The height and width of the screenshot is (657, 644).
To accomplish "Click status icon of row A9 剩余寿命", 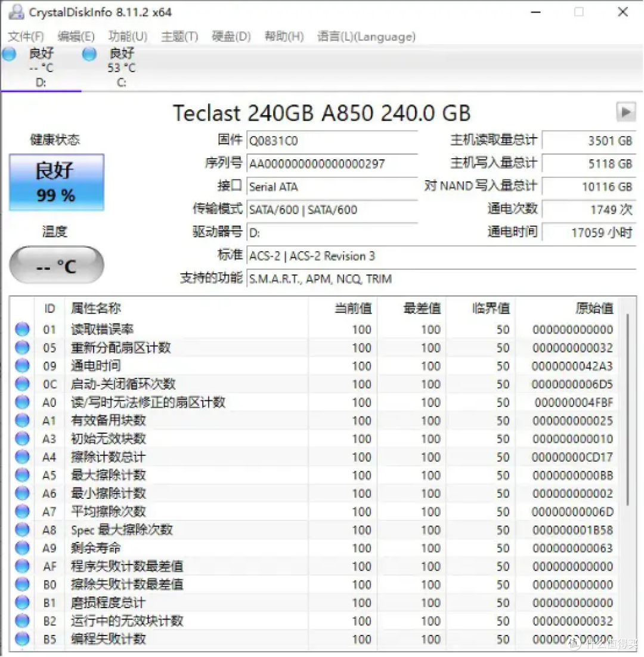I will 22,548.
